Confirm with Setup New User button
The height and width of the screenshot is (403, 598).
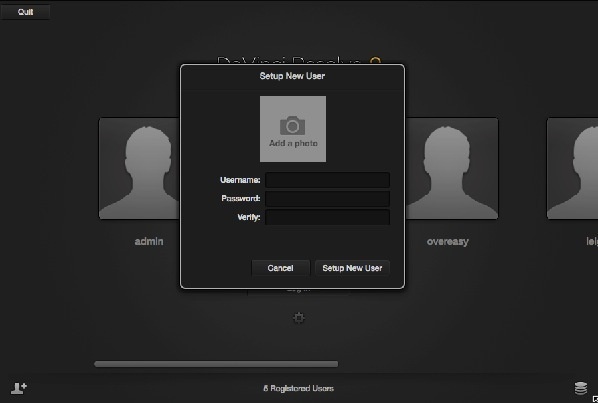352,268
